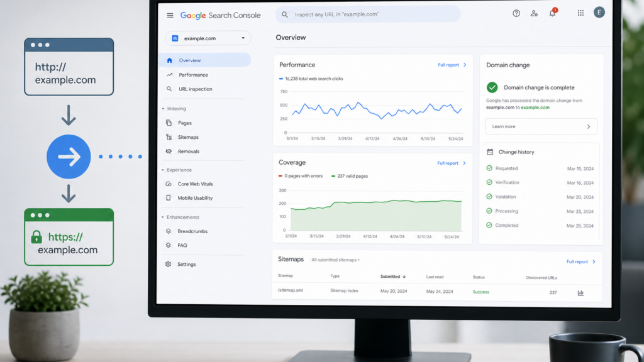Open Core Web Vitals report
This screenshot has height=362, width=644.
195,184
